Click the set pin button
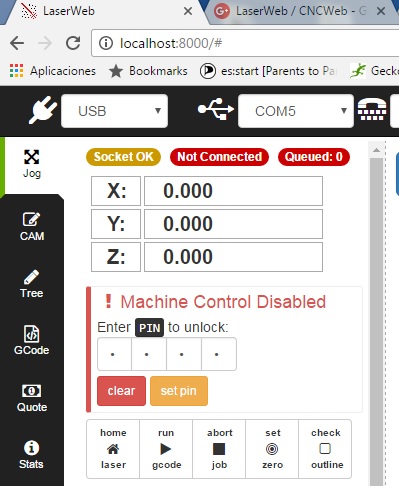Image resolution: width=399 pixels, height=486 pixels. [179, 391]
